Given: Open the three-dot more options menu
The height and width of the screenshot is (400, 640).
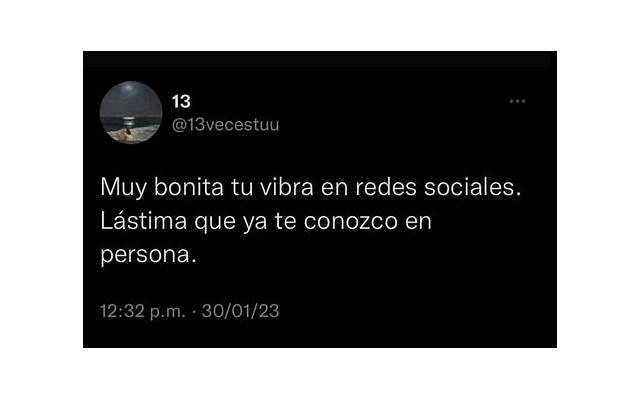Looking at the screenshot, I should [x=517, y=101].
